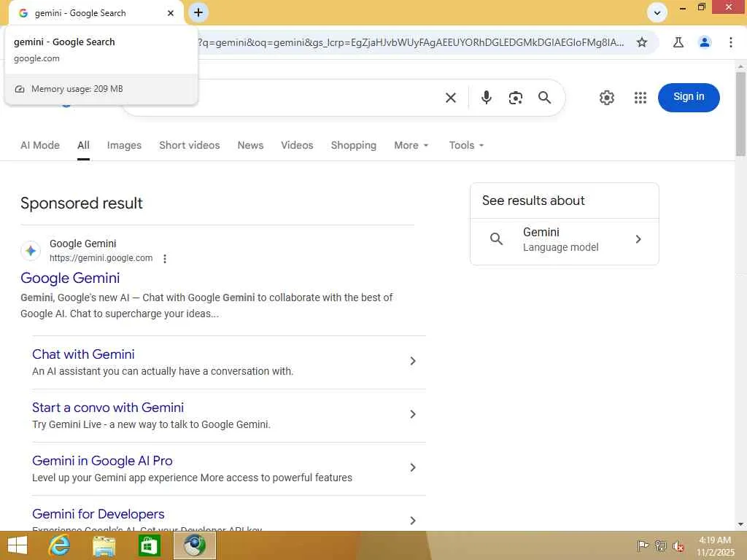The width and height of the screenshot is (747, 560).
Task: Open Start a convo with Gemini link
Action: 108,408
